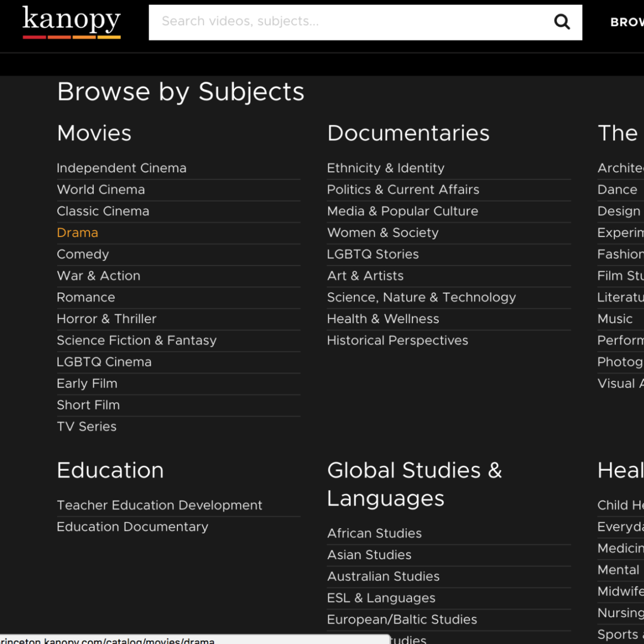Select Historical Perspectives under Documentaries
This screenshot has height=644, width=644.
(x=397, y=340)
